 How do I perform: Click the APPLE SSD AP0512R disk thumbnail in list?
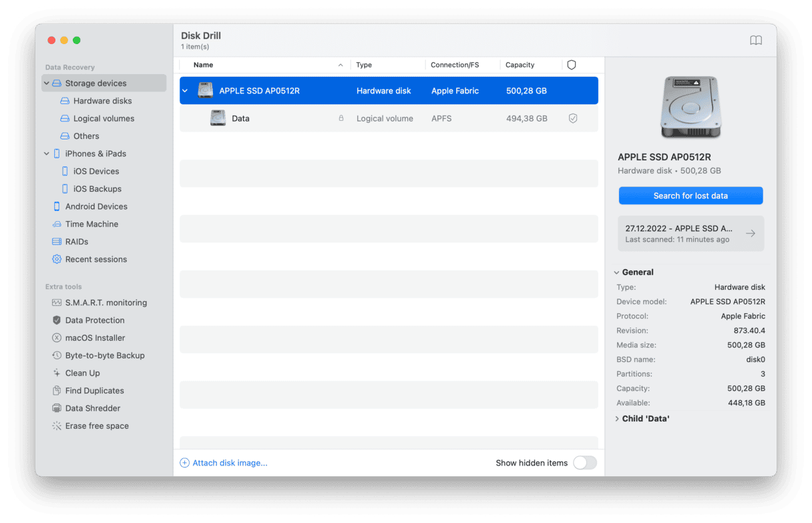coord(205,91)
